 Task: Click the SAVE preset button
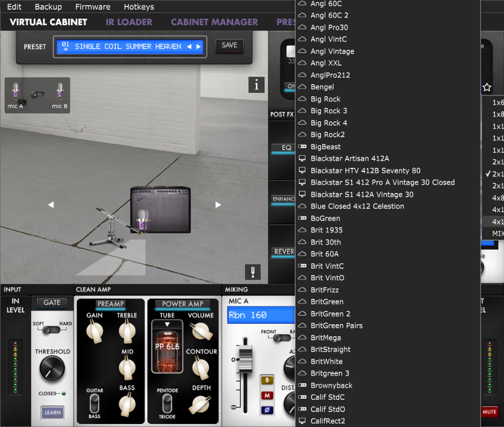point(229,45)
